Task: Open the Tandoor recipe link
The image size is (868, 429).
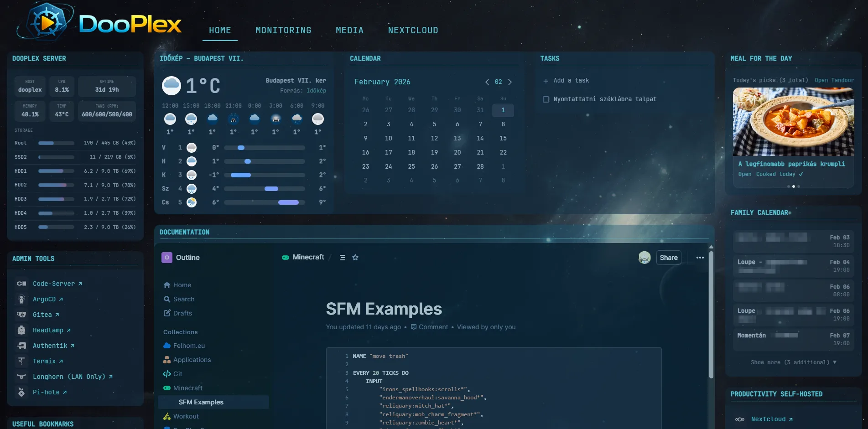Action: coord(834,80)
